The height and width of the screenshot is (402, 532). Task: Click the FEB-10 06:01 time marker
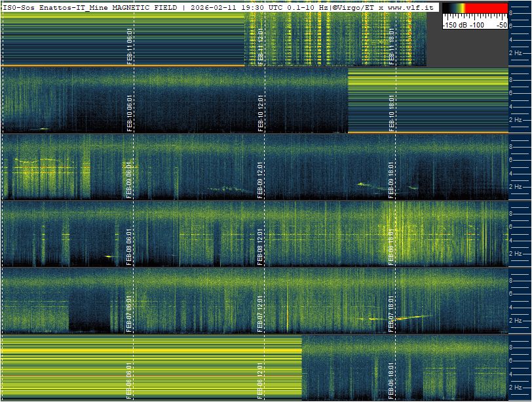pyautogui.click(x=129, y=113)
